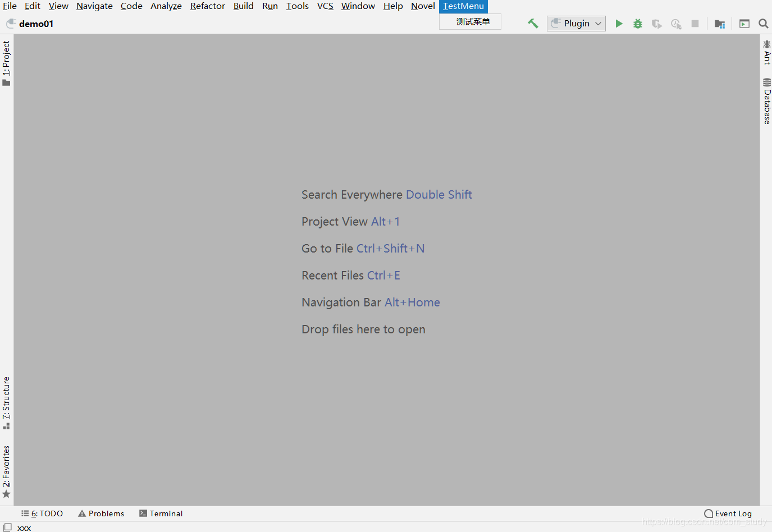Click the xxx status bar text
The width and height of the screenshot is (772, 532).
coord(24,528)
